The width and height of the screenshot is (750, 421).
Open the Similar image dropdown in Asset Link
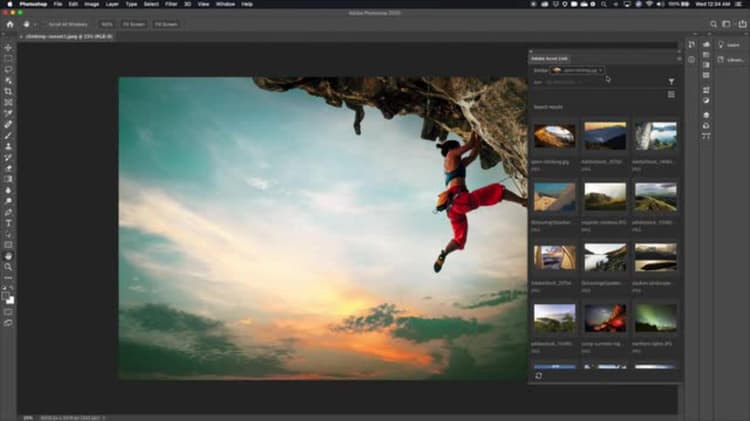578,70
